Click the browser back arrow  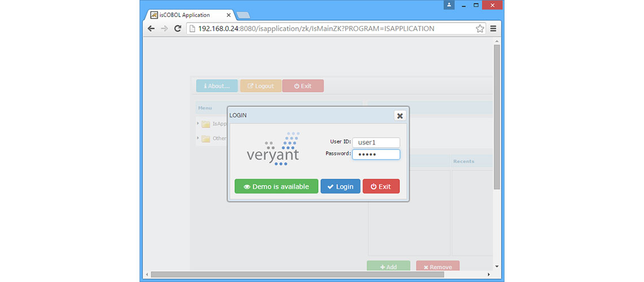point(151,29)
